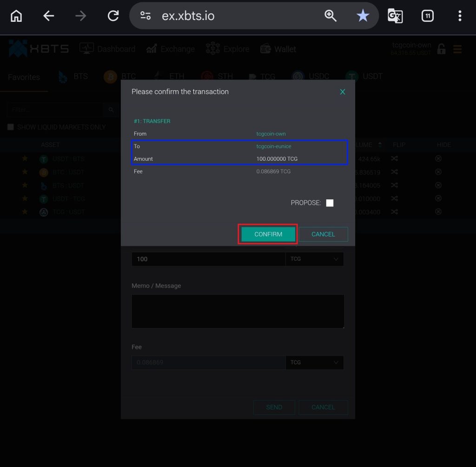Click the Memo / Message text box

tap(238, 311)
